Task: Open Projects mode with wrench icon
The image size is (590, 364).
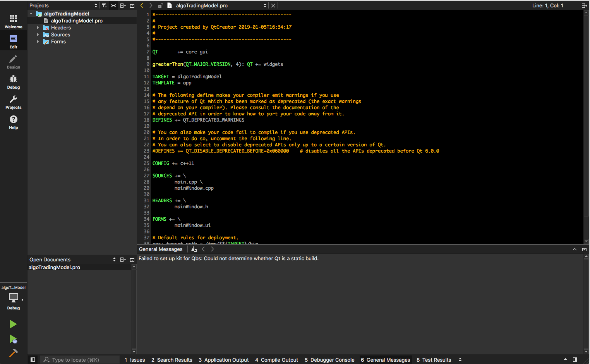Action: point(14,102)
